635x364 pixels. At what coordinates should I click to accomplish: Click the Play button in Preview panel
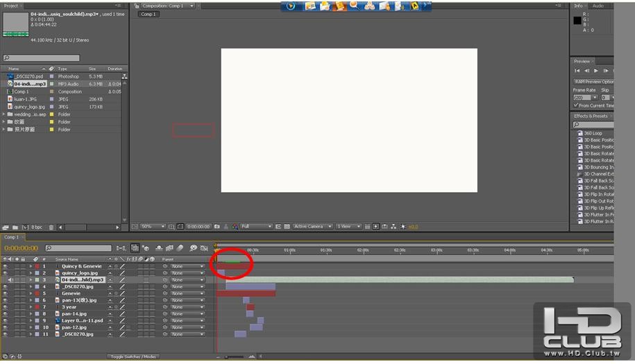pos(596,71)
